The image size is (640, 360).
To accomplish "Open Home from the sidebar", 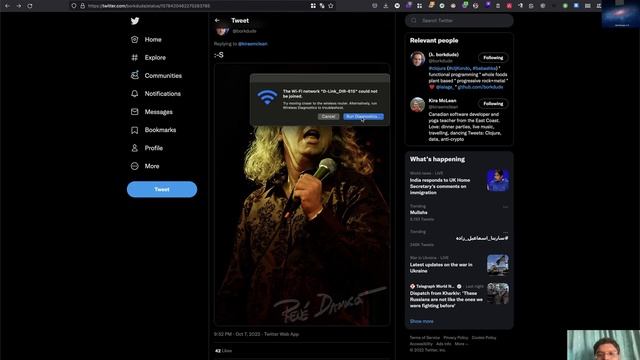I will pyautogui.click(x=146, y=40).
